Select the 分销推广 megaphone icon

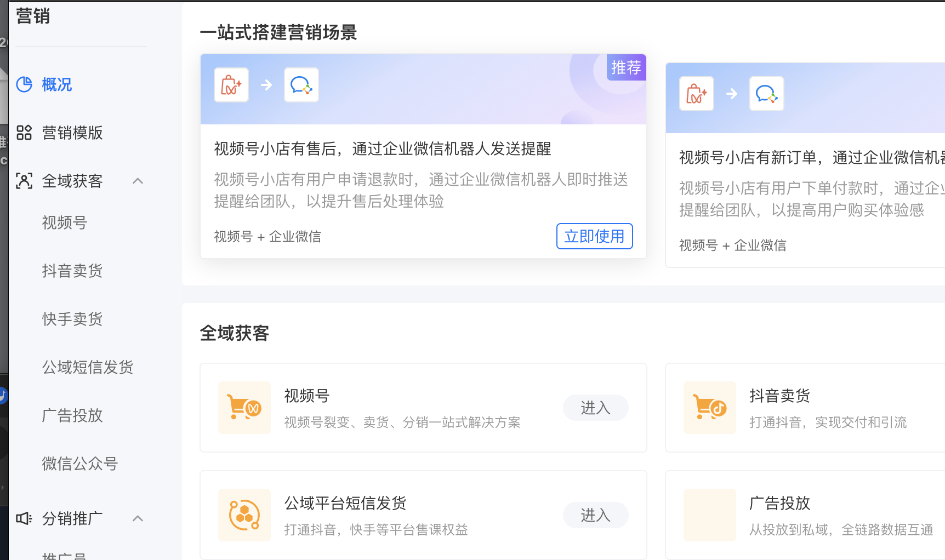tap(24, 518)
